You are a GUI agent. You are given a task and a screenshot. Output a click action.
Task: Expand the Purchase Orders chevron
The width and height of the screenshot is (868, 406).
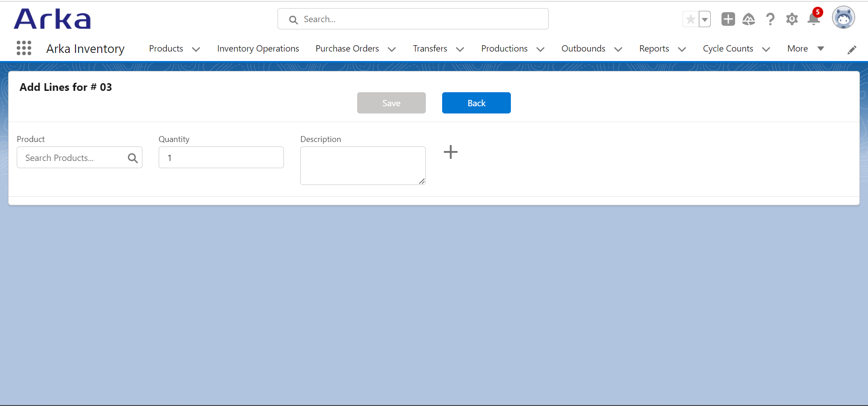(x=392, y=49)
